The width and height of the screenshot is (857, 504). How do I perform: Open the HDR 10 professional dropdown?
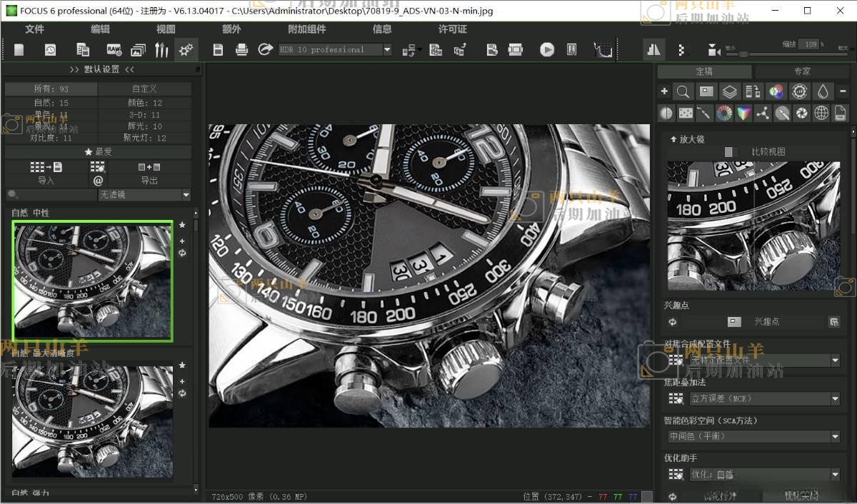[387, 50]
